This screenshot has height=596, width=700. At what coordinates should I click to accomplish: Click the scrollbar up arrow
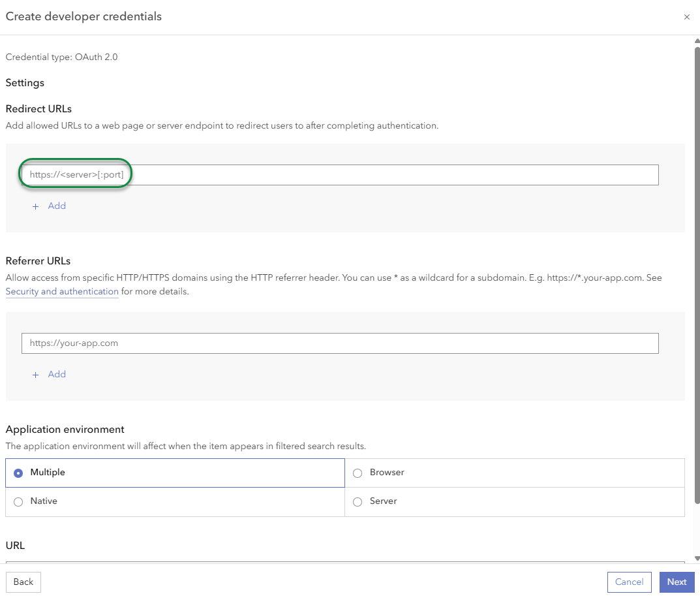(695, 40)
